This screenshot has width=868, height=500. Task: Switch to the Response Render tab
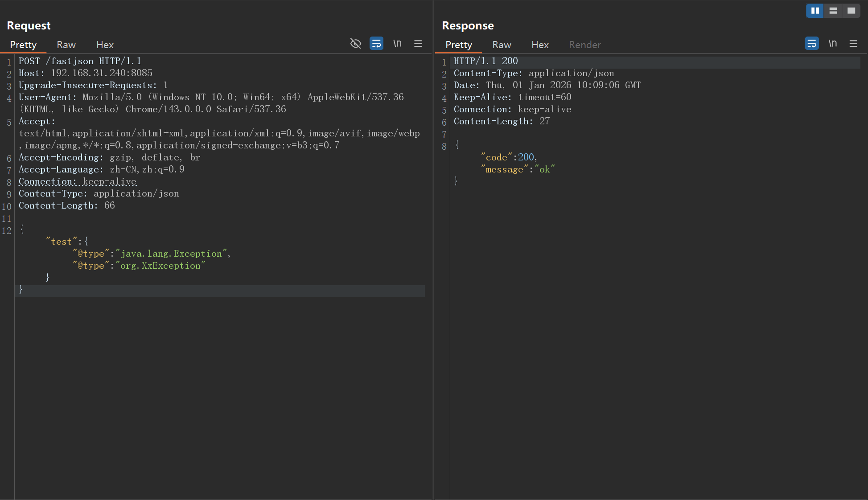[584, 45]
